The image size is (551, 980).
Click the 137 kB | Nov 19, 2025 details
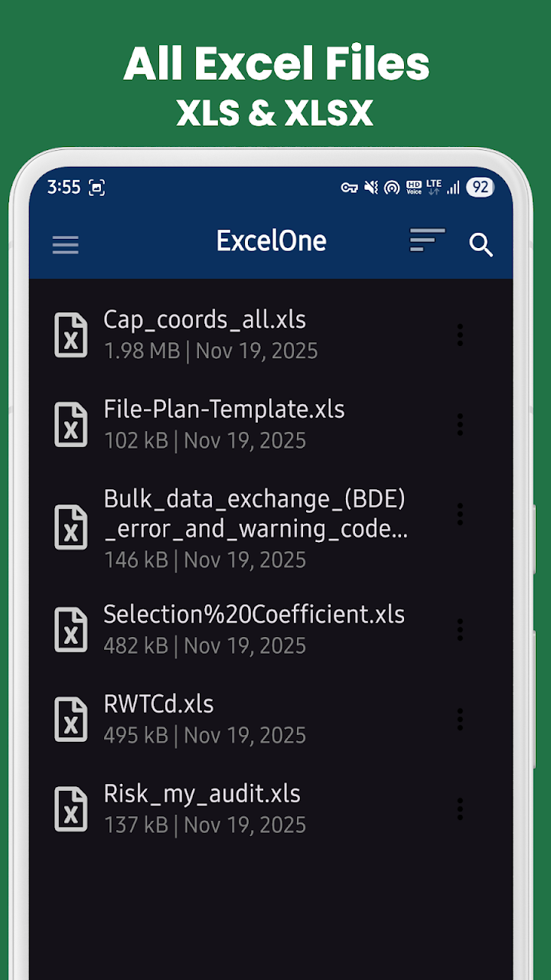pos(205,825)
